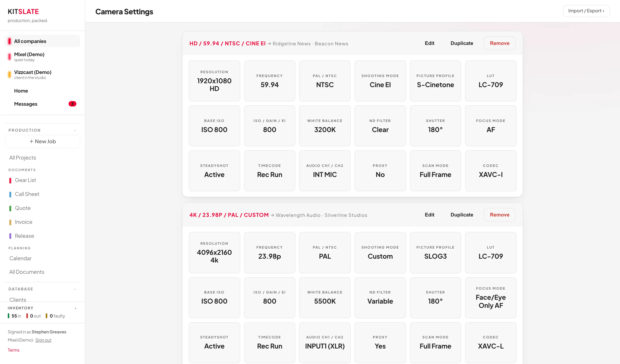Click the Face/Eye Only AF tile

[491, 298]
